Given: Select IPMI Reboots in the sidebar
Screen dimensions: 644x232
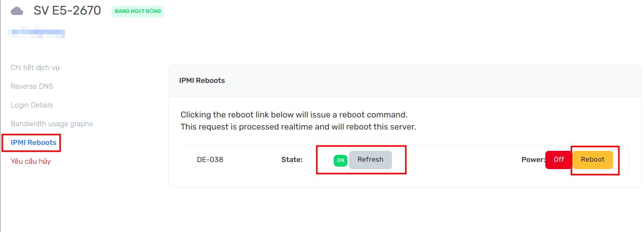Looking at the screenshot, I should (33, 142).
